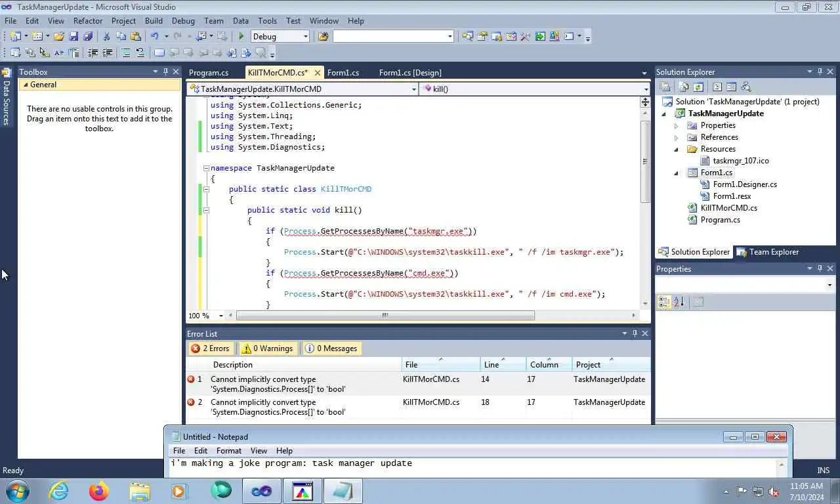Click the Copy toolbar icon

point(121,37)
